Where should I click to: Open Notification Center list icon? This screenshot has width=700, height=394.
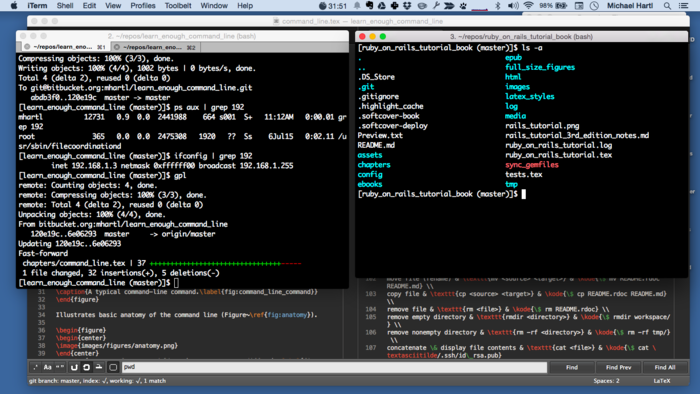[x=683, y=6]
